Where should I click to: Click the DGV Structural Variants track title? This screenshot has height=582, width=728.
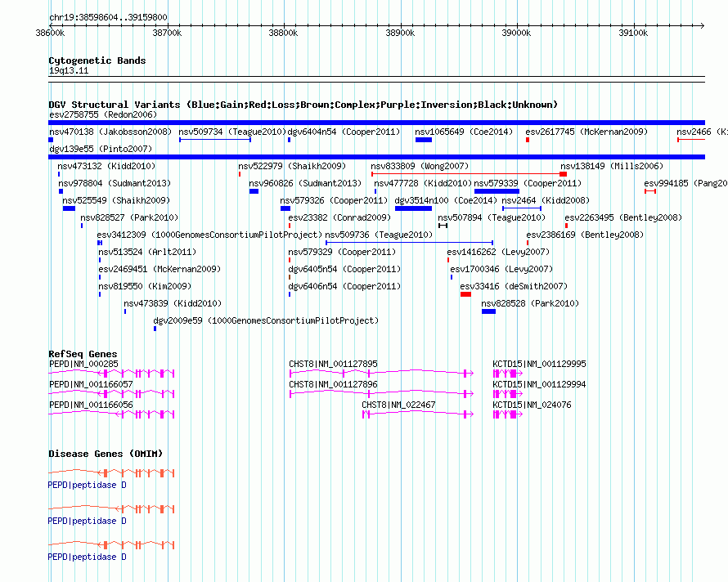click(x=303, y=105)
